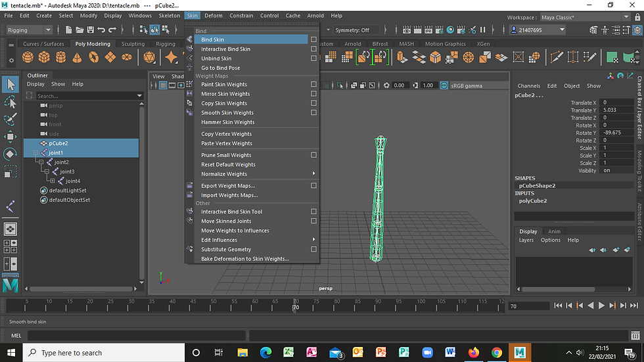This screenshot has width=644, height=362.
Task: Create a polygon torus from shelf
Action: click(93, 57)
